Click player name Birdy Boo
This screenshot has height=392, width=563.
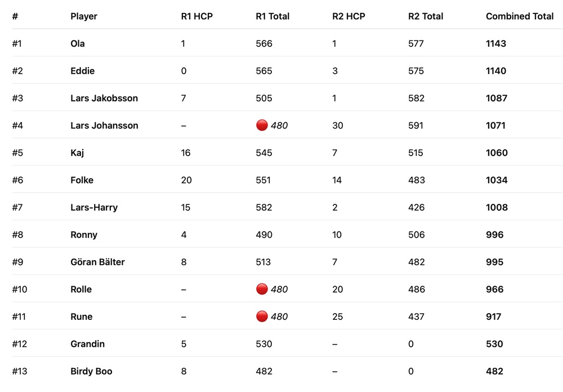pyautogui.click(x=91, y=371)
